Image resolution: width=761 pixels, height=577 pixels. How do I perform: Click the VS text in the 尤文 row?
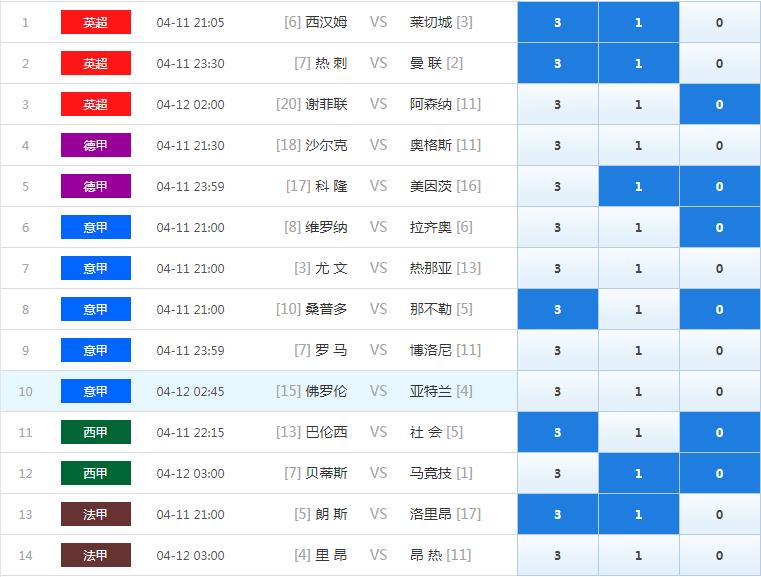pyautogui.click(x=378, y=268)
